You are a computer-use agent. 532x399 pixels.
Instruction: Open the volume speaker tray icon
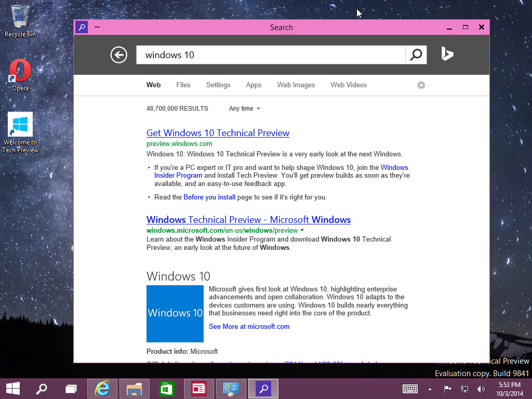pos(481,389)
